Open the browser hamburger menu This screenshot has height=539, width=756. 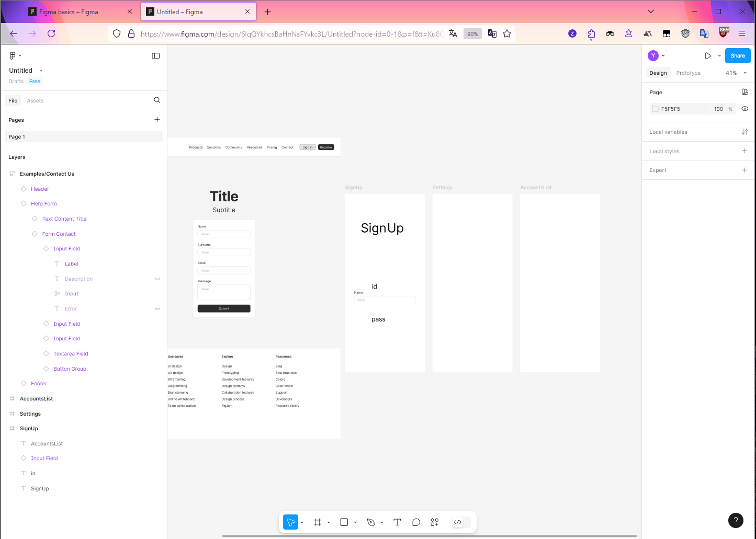741,33
